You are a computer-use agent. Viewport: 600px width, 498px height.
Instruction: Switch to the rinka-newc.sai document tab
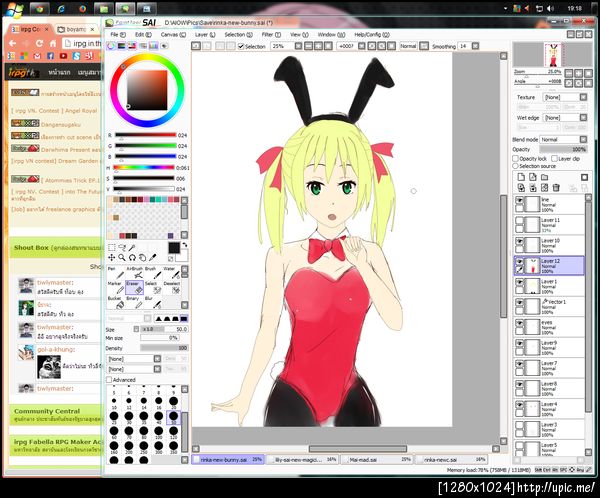[452, 459]
